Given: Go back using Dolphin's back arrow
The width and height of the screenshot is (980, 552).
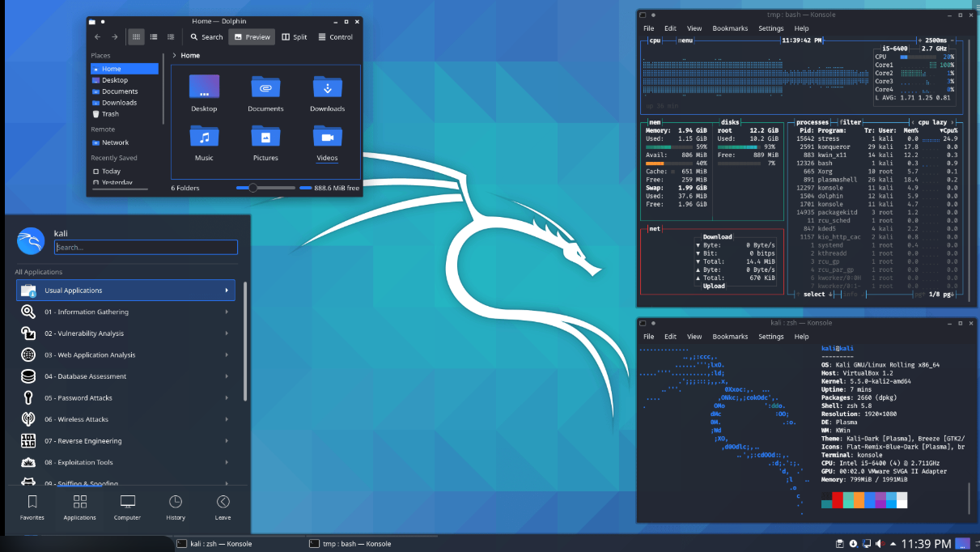Looking at the screenshot, I should [98, 37].
